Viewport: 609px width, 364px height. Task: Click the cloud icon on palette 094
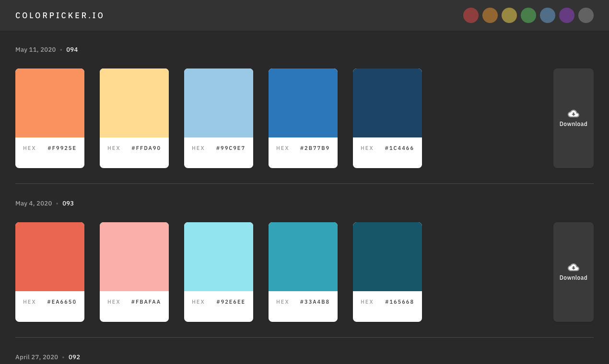pyautogui.click(x=573, y=114)
